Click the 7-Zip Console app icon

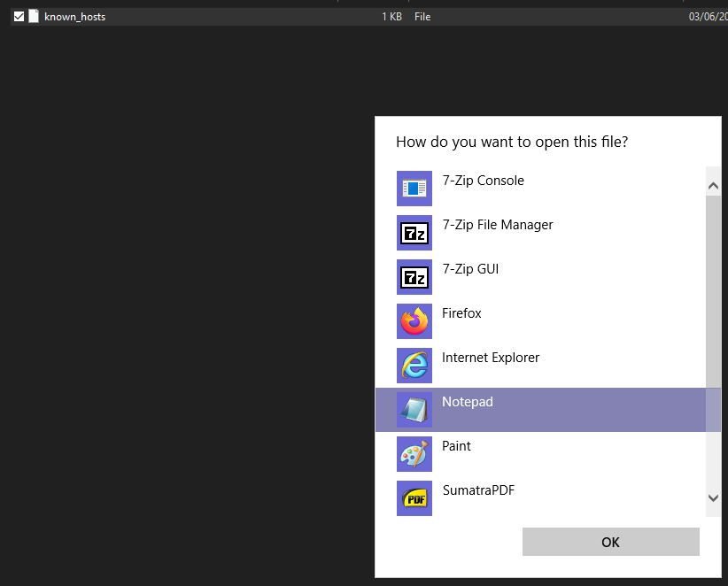[414, 189]
